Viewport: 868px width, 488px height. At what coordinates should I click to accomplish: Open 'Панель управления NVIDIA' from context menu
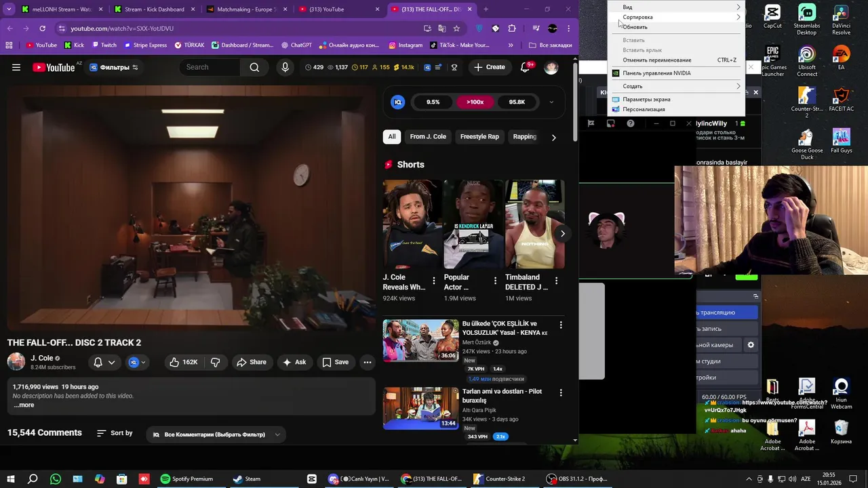(676, 73)
